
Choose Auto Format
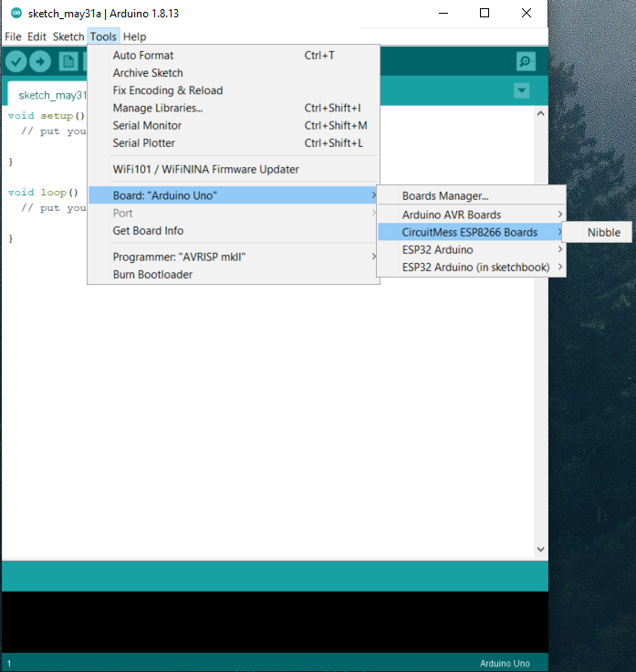pos(234,56)
